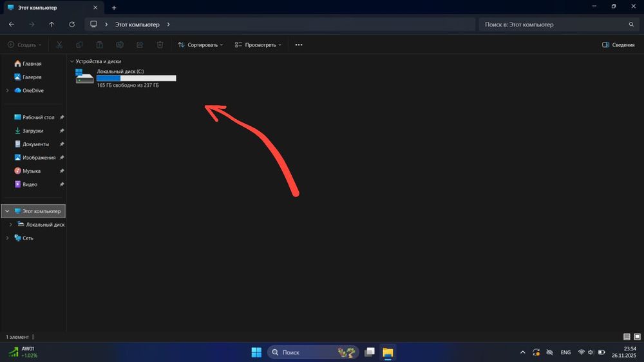
Task: Open Загрузки in sidebar
Action: click(33, 131)
